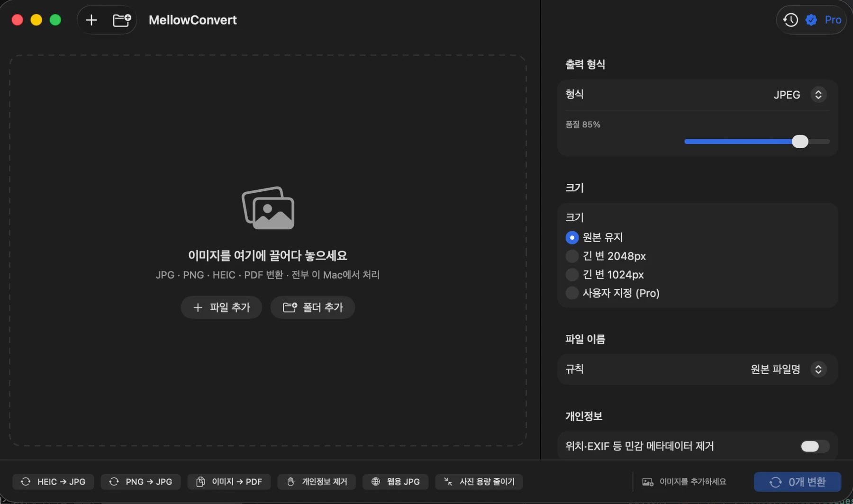
Task: Click the 출력 형식 section heading
Action: (x=585, y=64)
